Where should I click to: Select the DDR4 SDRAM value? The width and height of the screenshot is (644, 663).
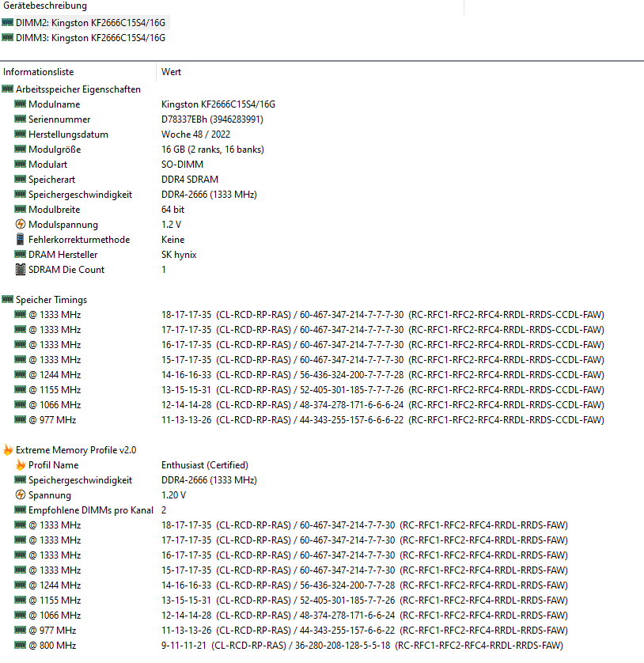pyautogui.click(x=190, y=180)
